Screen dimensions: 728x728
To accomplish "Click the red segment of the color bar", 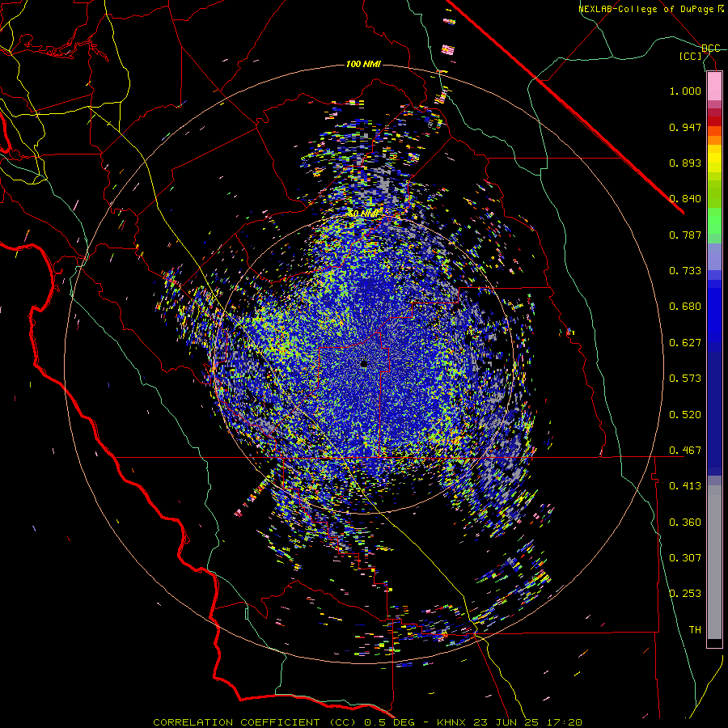I will (714, 121).
